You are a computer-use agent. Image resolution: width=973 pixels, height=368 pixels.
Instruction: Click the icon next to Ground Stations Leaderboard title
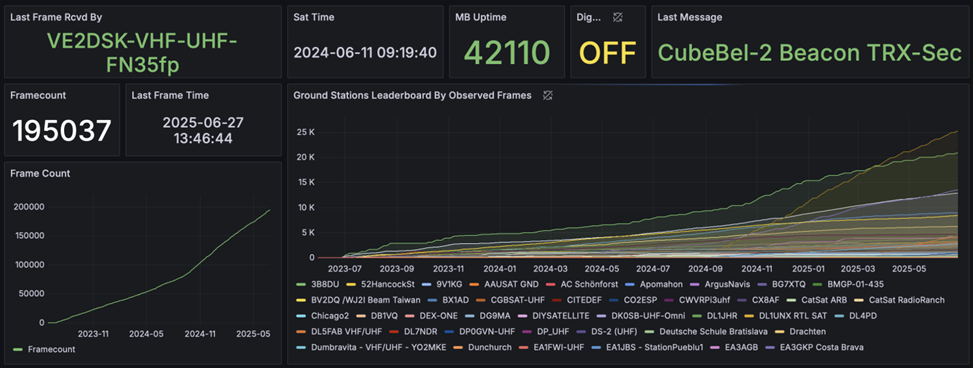point(547,96)
